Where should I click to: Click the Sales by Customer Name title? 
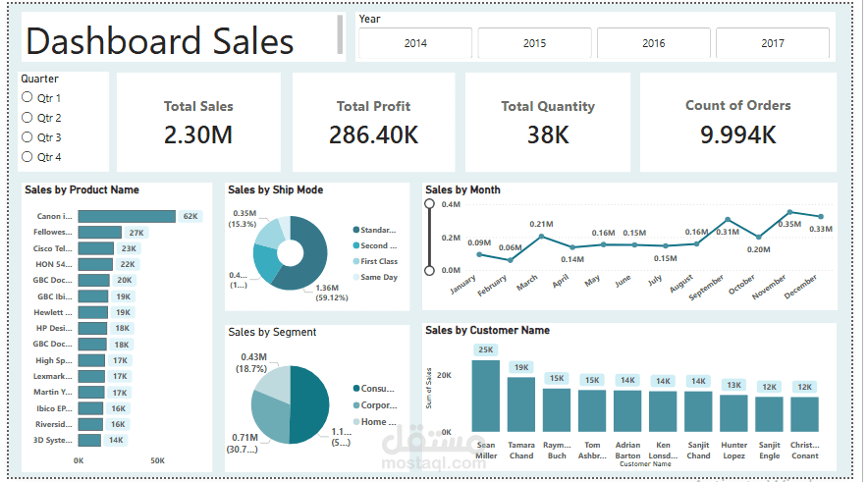(x=487, y=331)
